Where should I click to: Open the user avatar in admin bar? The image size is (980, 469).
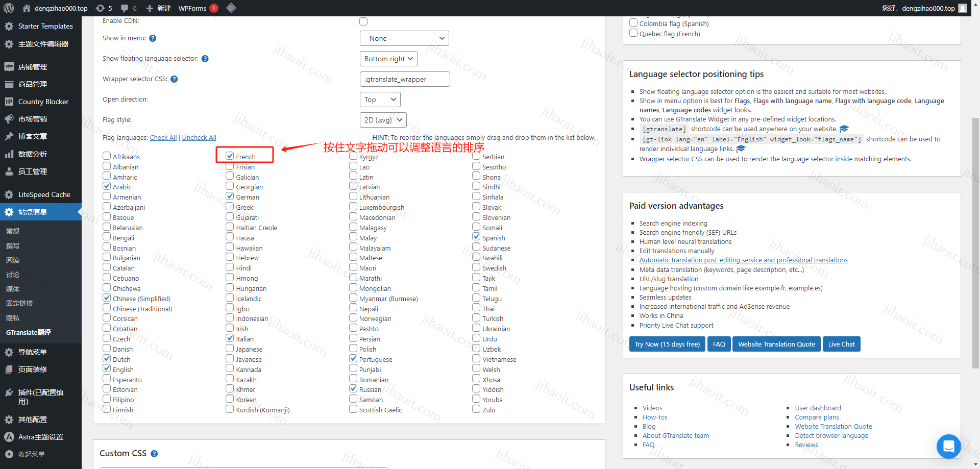[x=963, y=8]
